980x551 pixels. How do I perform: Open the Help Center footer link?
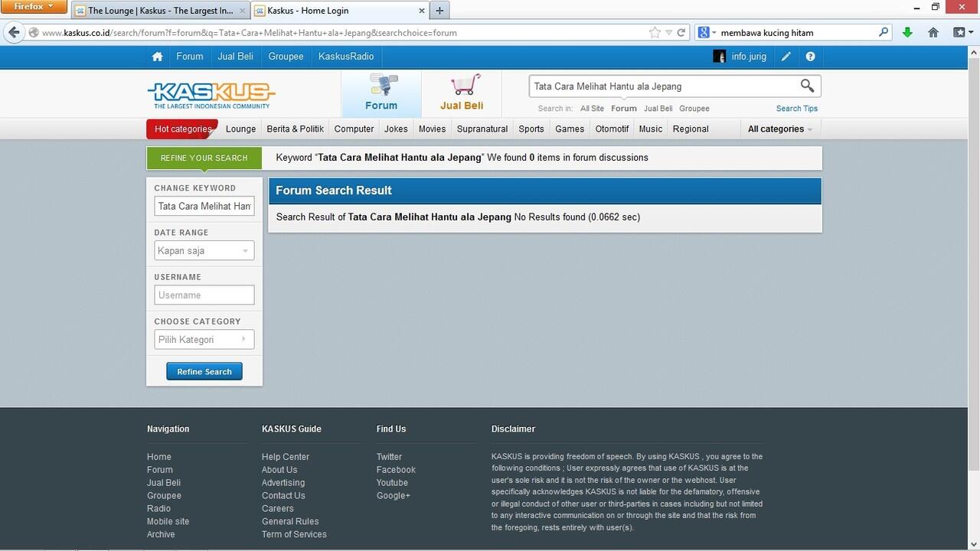coord(286,457)
